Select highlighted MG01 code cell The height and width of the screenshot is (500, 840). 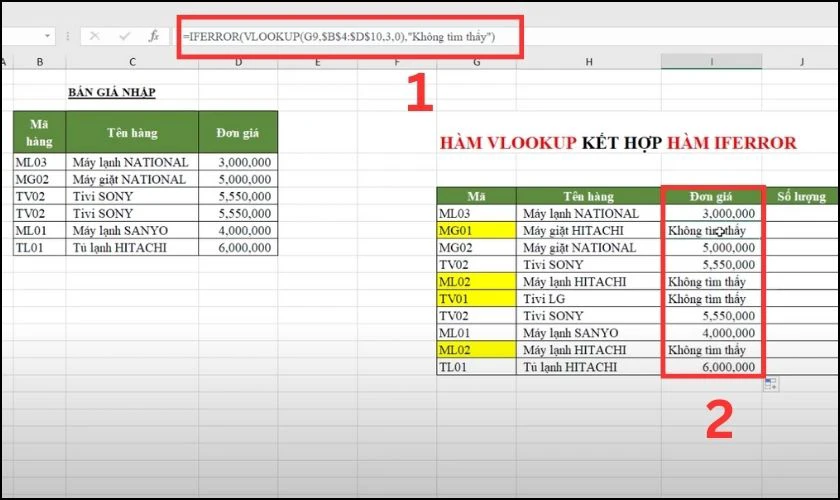(x=477, y=230)
